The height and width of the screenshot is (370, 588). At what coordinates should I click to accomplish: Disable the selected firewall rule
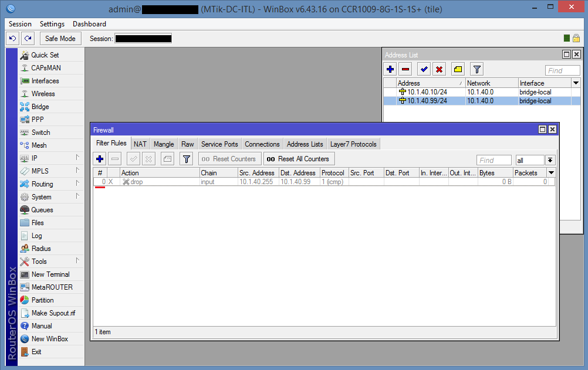[149, 159]
